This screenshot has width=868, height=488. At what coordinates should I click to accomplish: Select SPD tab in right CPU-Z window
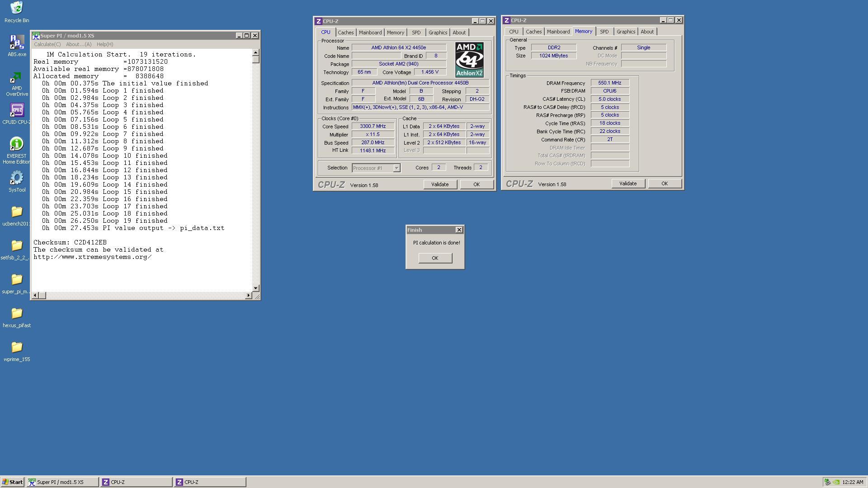pyautogui.click(x=604, y=32)
